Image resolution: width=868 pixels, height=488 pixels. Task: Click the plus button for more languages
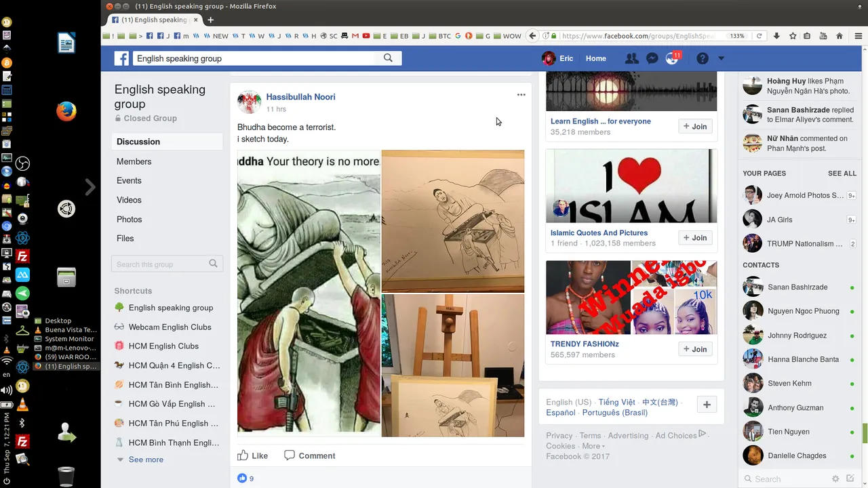pyautogui.click(x=707, y=405)
